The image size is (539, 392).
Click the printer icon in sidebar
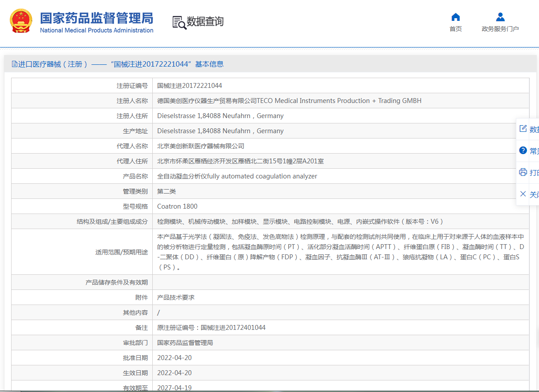(523, 172)
